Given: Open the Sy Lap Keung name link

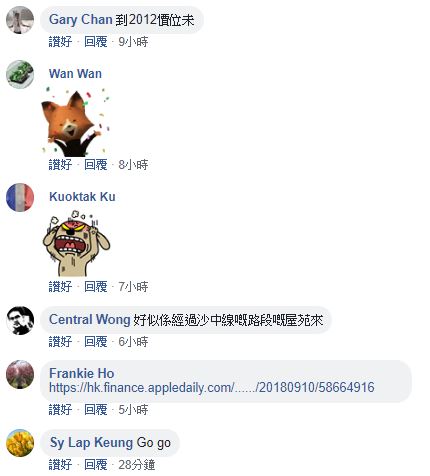Looking at the screenshot, I should (x=91, y=443).
